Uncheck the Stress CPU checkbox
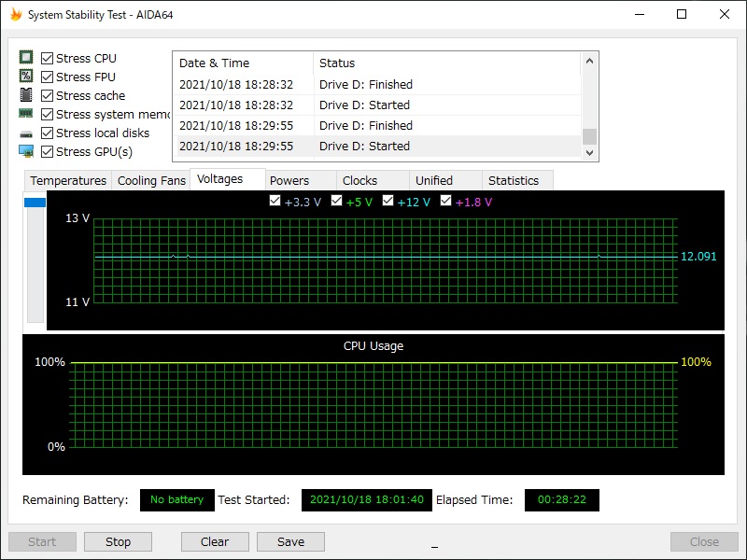 48,58
